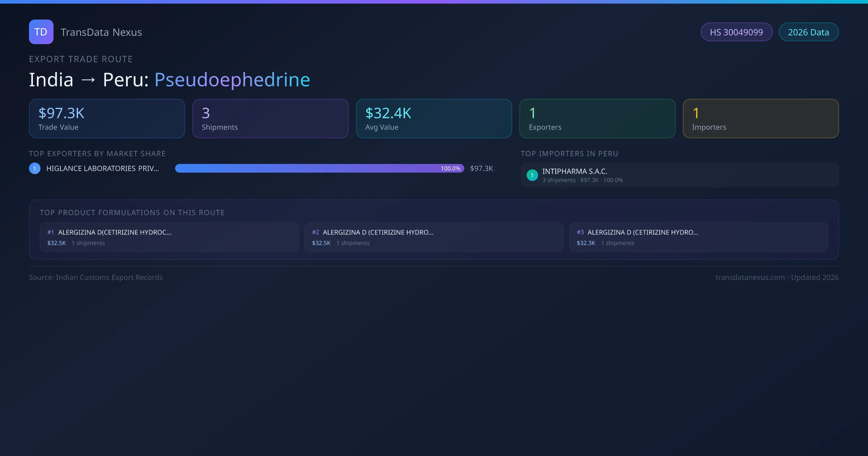Click the 2026 Data badge

pos(808,32)
